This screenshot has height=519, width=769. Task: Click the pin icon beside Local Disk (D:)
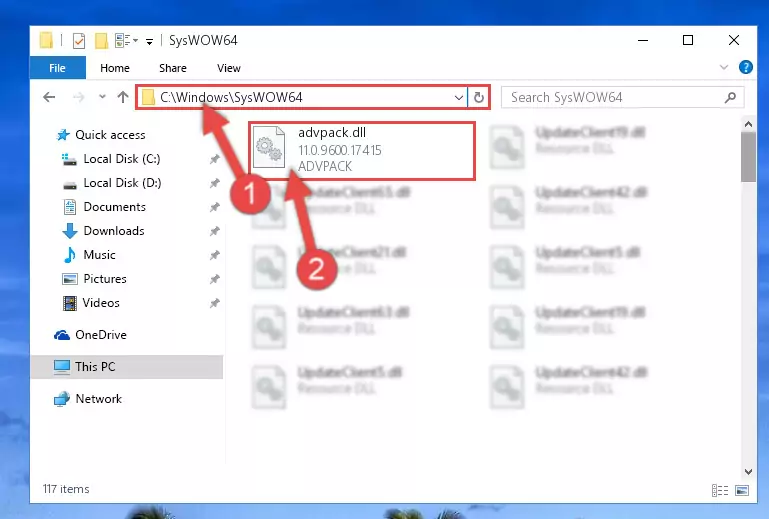(x=214, y=183)
